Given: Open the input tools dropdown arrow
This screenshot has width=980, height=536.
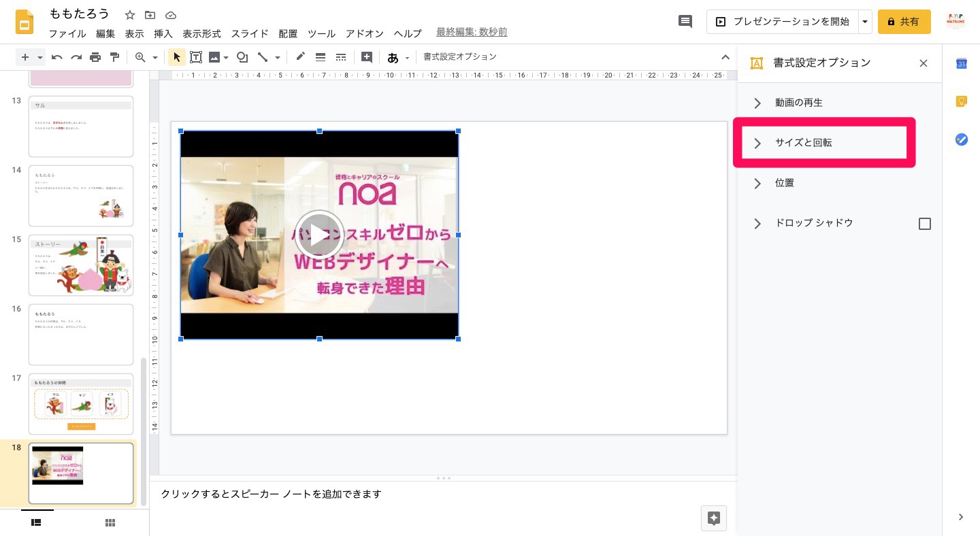Looking at the screenshot, I should pos(408,58).
